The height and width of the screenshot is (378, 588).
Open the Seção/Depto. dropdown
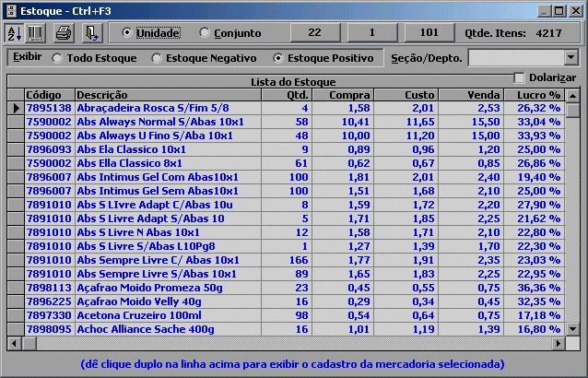click(x=570, y=58)
